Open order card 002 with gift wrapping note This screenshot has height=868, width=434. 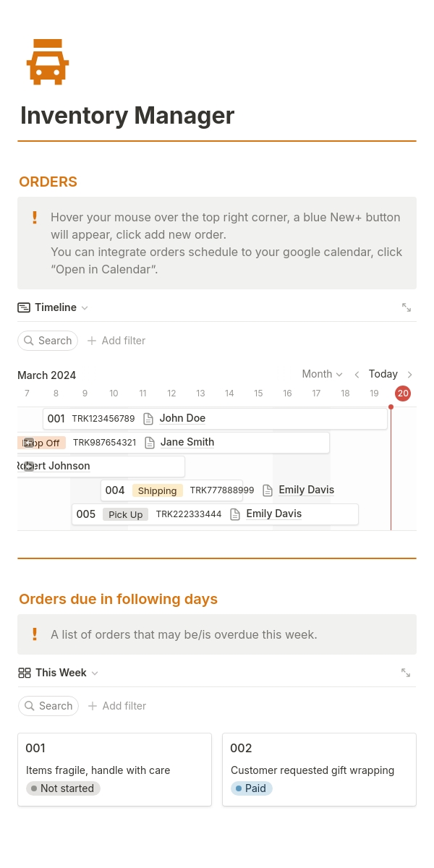pyautogui.click(x=319, y=770)
